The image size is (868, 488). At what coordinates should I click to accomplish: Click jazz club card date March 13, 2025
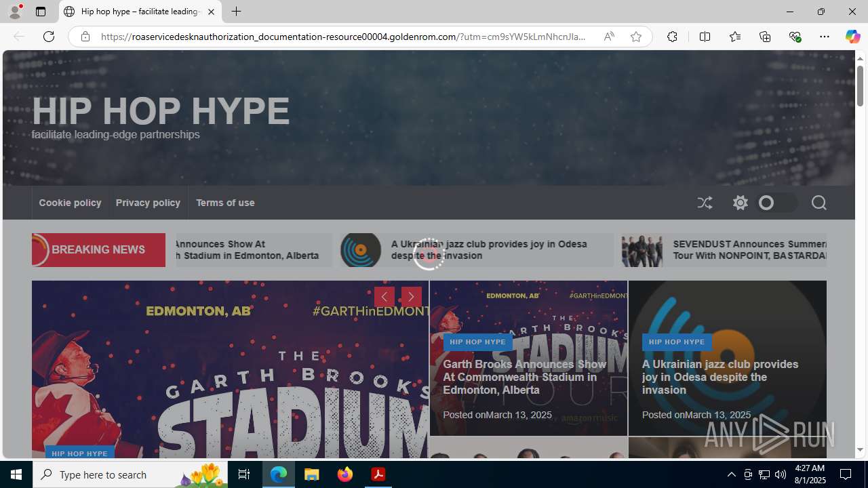click(x=717, y=415)
